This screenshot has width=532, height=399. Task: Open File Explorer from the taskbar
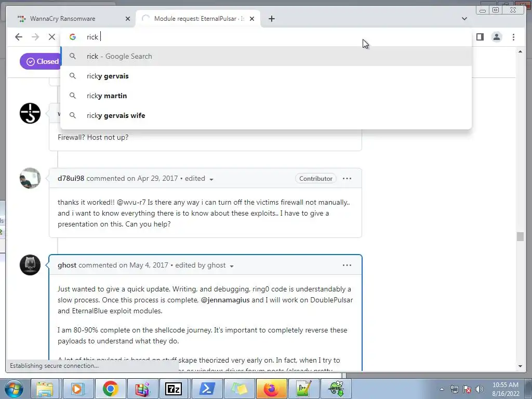(x=45, y=389)
